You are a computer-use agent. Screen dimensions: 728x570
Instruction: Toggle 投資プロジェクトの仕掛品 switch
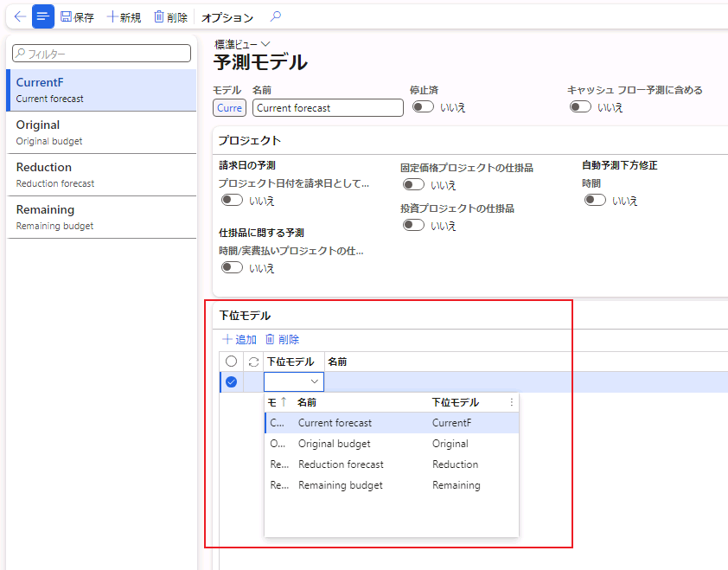click(x=413, y=225)
